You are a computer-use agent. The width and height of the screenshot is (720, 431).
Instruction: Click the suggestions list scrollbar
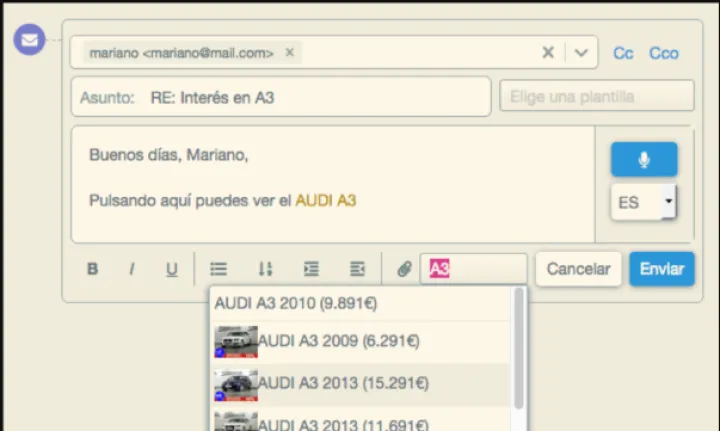pyautogui.click(x=519, y=348)
